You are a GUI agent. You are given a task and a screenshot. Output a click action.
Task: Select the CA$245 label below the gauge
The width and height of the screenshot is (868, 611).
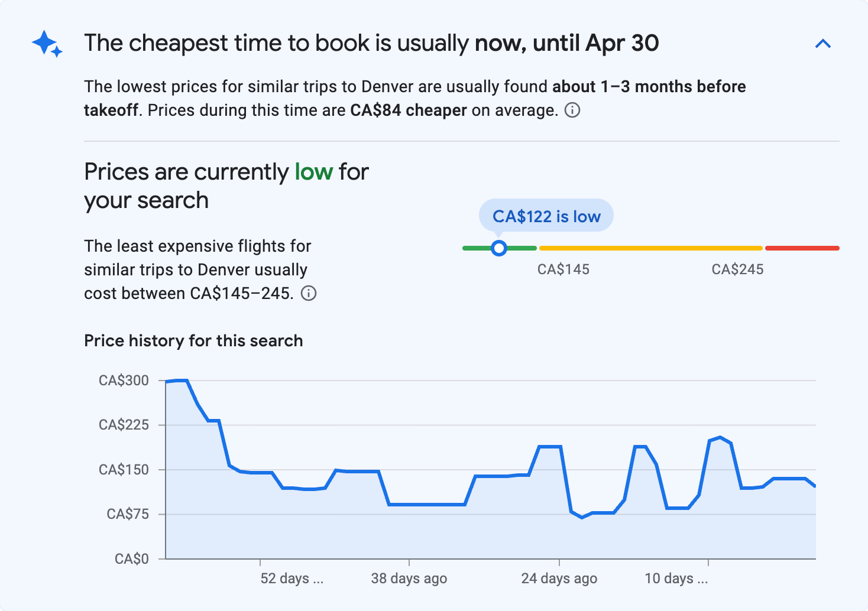(737, 269)
